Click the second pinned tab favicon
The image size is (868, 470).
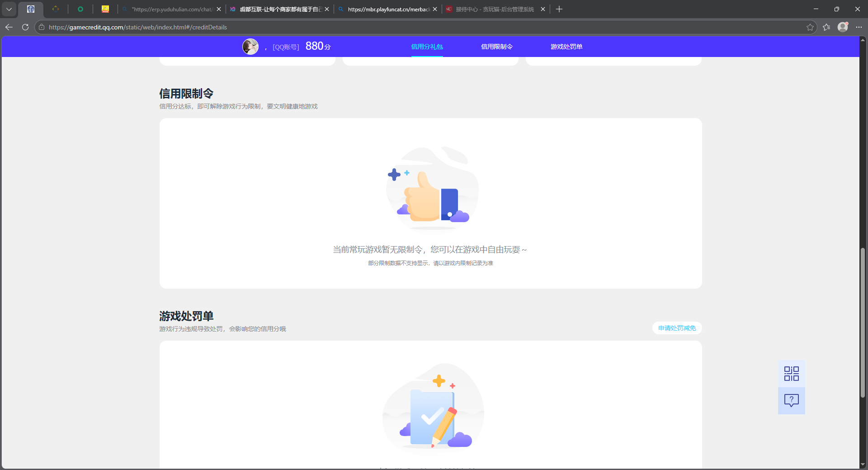point(56,9)
